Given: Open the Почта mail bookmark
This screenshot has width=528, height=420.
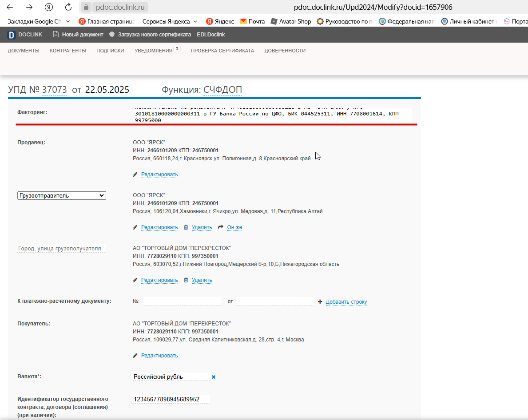Looking at the screenshot, I should 252,21.
